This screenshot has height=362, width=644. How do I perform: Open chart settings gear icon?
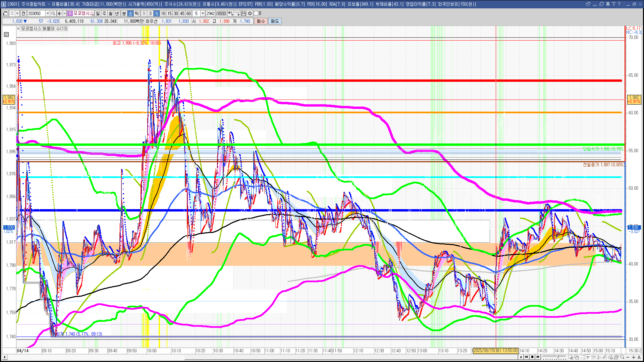pyautogui.click(x=250, y=13)
